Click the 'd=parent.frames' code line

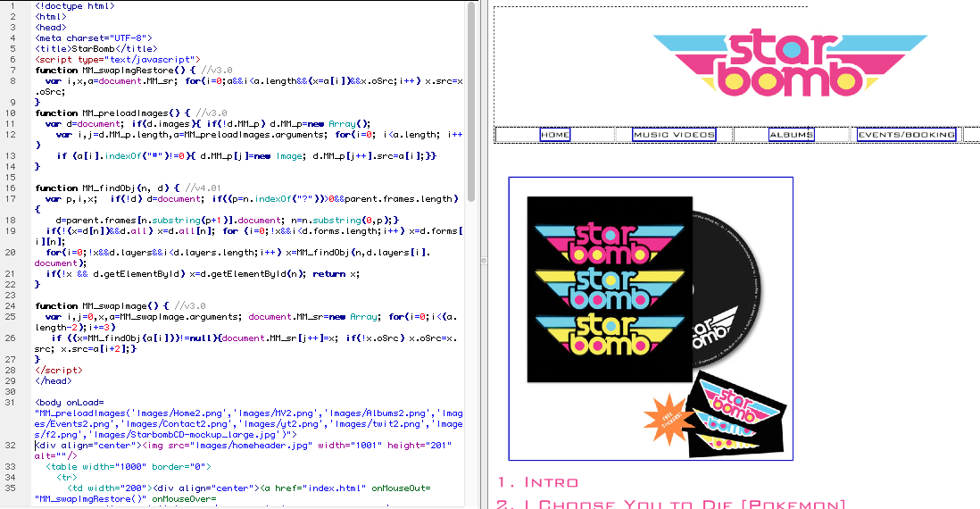click(227, 220)
